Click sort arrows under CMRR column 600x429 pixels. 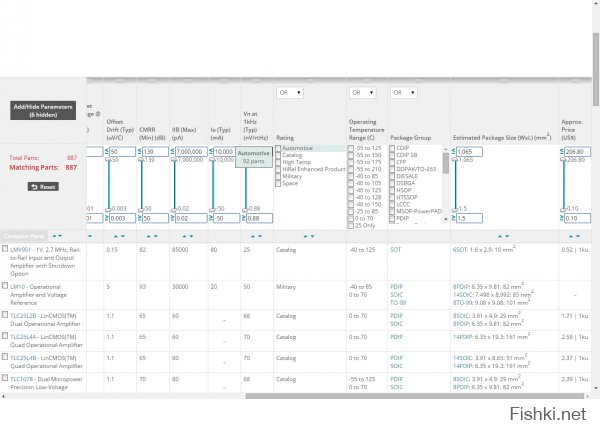[x=151, y=236]
